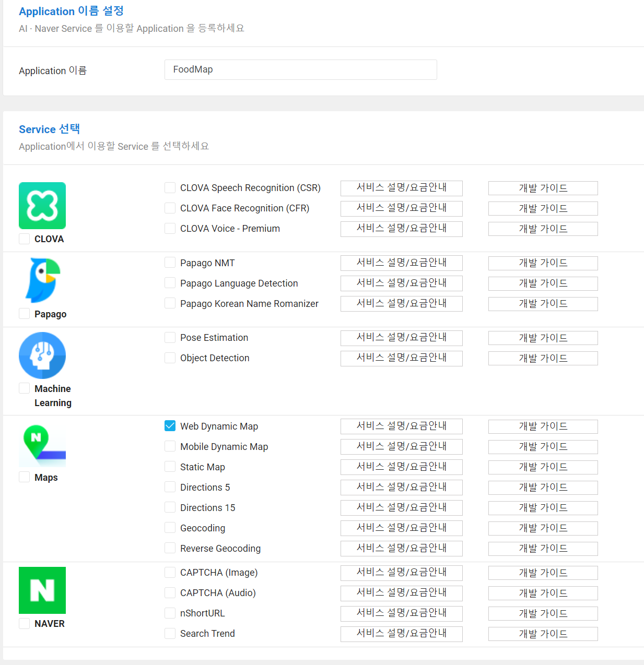Select the CAPTCHA (Image) checkbox
644x665 pixels.
click(170, 572)
